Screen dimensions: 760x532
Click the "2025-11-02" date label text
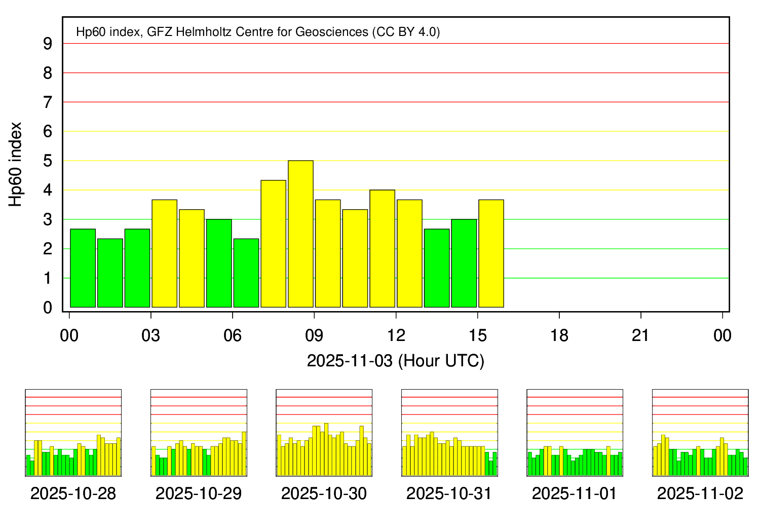pos(700,493)
